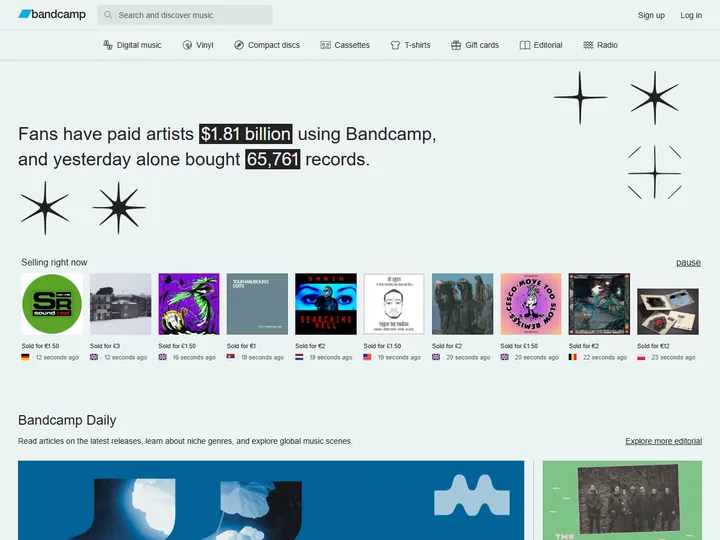Click the Belgian flag, 22 seconds ago
Screen dimensions: 720x540
[x=573, y=357]
